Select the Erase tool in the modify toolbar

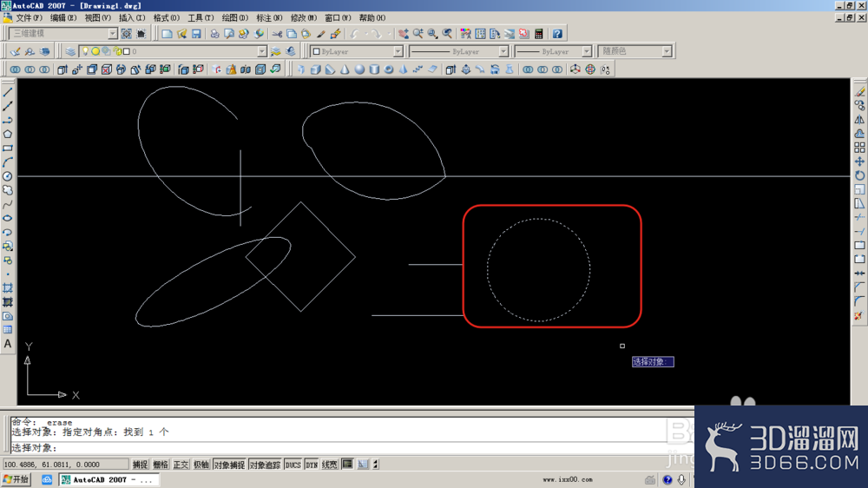coord(859,92)
